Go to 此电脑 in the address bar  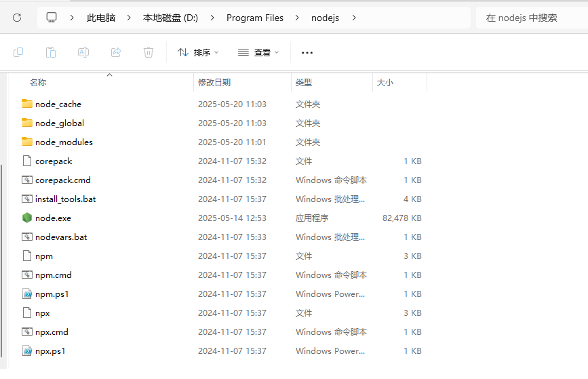click(101, 18)
